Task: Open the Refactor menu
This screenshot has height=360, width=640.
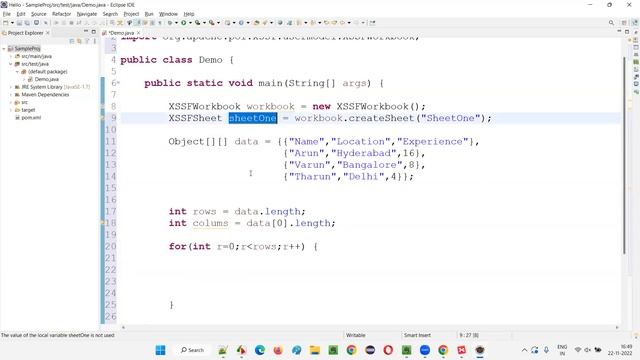Action: [62, 14]
